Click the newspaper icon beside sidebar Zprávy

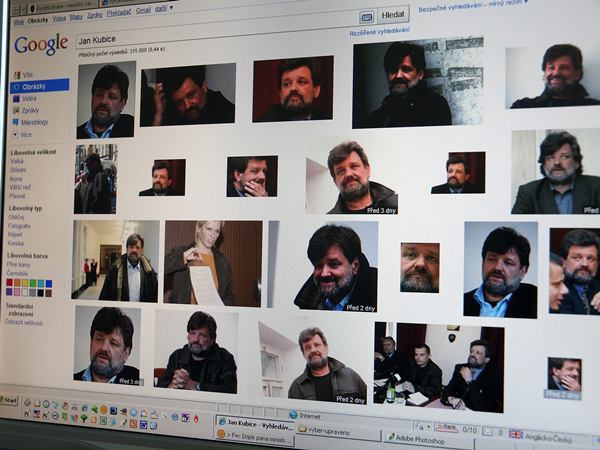(x=16, y=111)
